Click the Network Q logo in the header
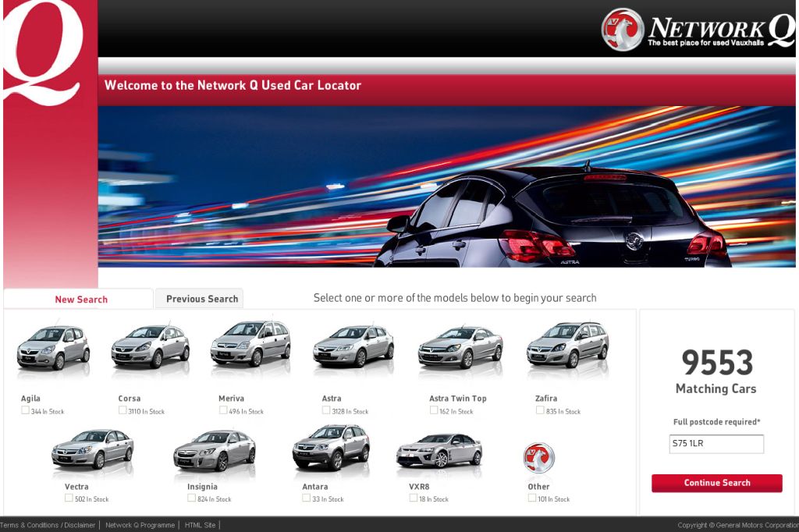The height and width of the screenshot is (532, 799). 698,29
